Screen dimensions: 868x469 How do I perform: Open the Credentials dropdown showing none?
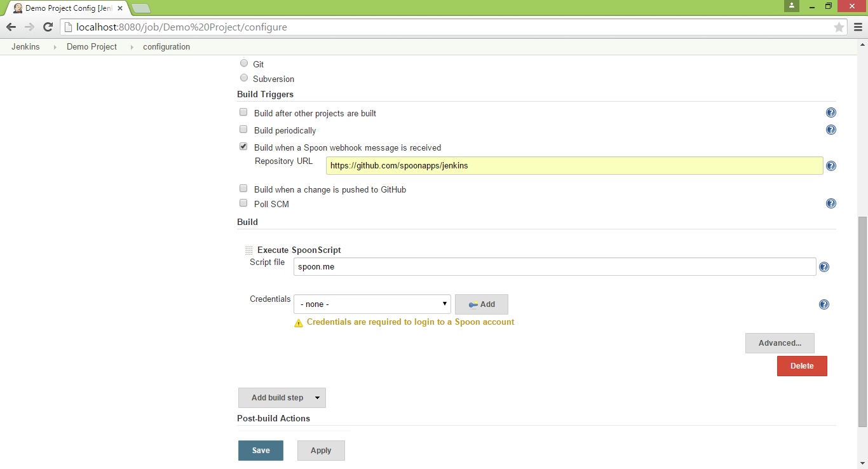coord(372,304)
